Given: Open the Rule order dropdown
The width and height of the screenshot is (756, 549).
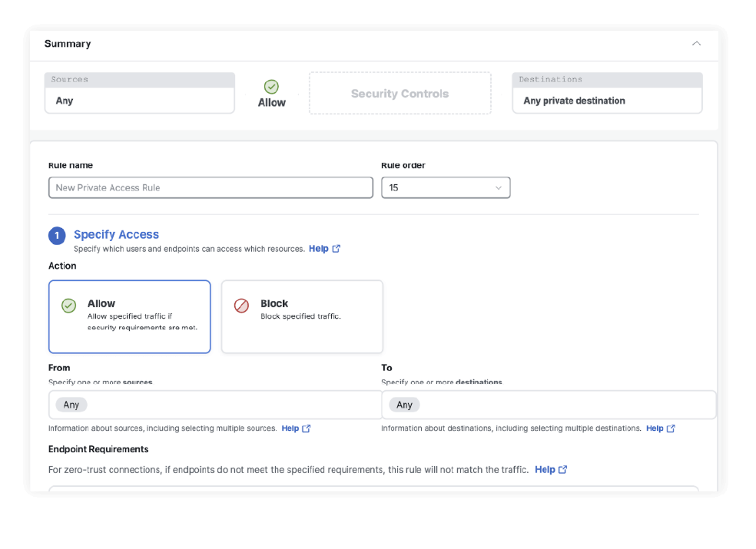Looking at the screenshot, I should coord(446,187).
